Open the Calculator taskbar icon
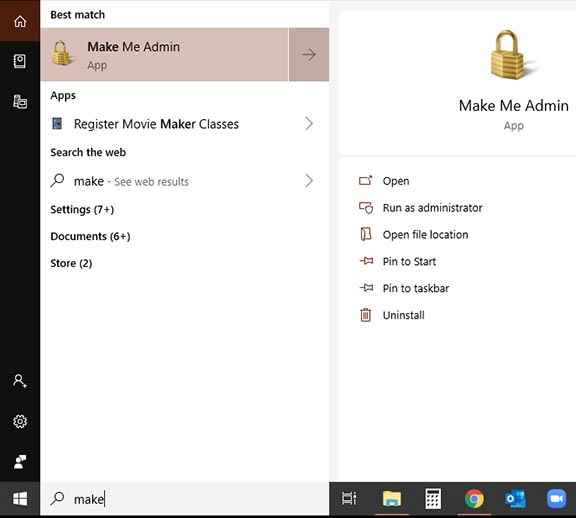 [433, 499]
